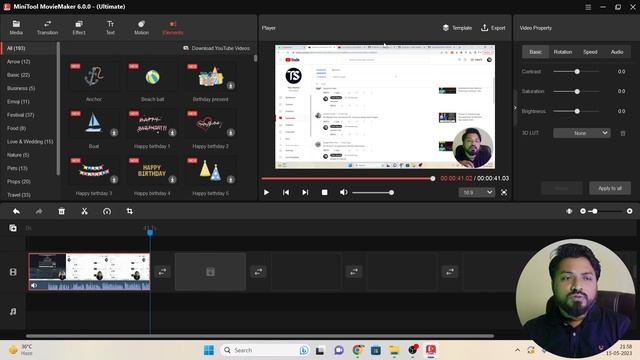Click the player progress bar handle

pos(433,178)
